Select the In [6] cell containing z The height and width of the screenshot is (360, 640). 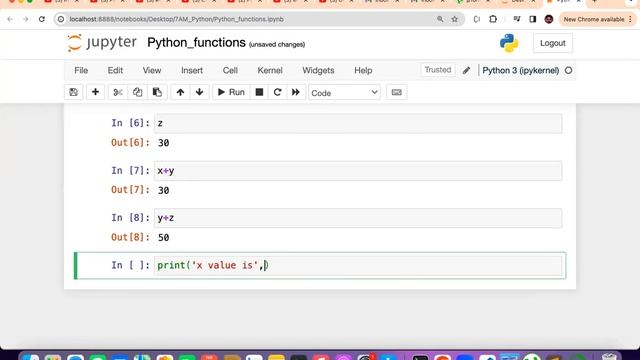(358, 123)
